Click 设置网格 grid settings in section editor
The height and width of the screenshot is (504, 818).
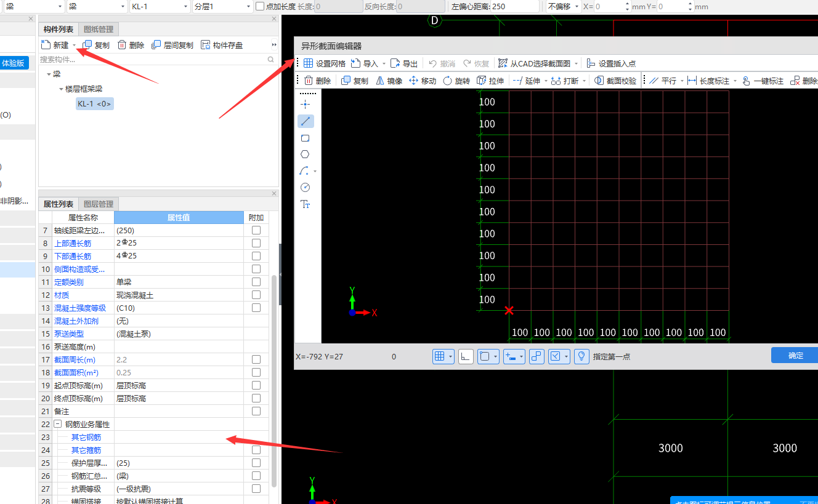pyautogui.click(x=324, y=63)
